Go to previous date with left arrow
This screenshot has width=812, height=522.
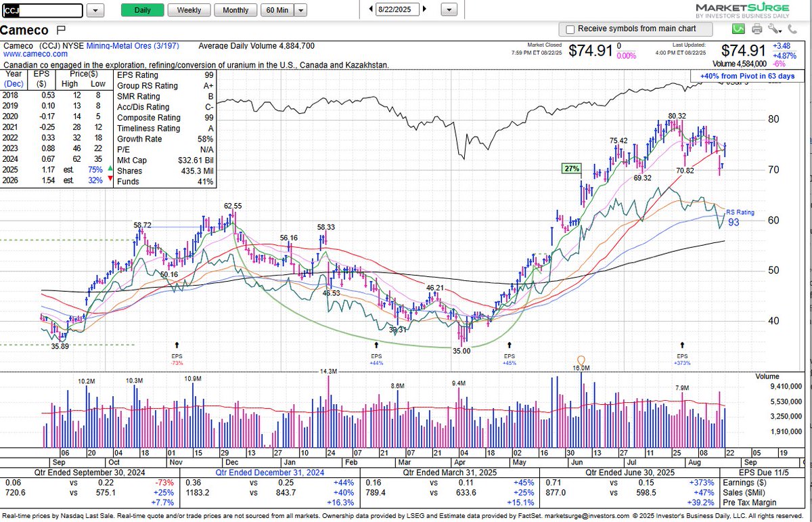coord(371,9)
